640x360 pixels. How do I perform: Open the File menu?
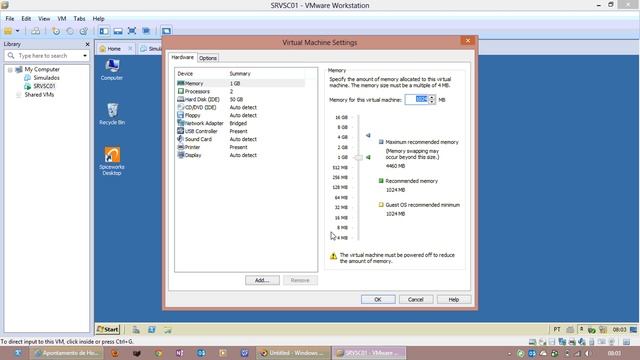click(10, 19)
